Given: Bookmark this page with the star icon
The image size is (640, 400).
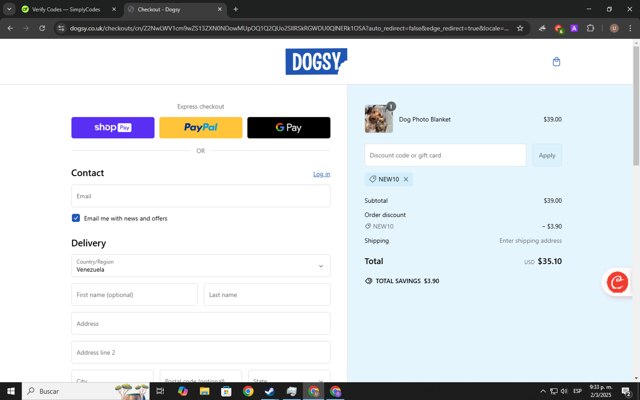Looking at the screenshot, I should [x=520, y=28].
